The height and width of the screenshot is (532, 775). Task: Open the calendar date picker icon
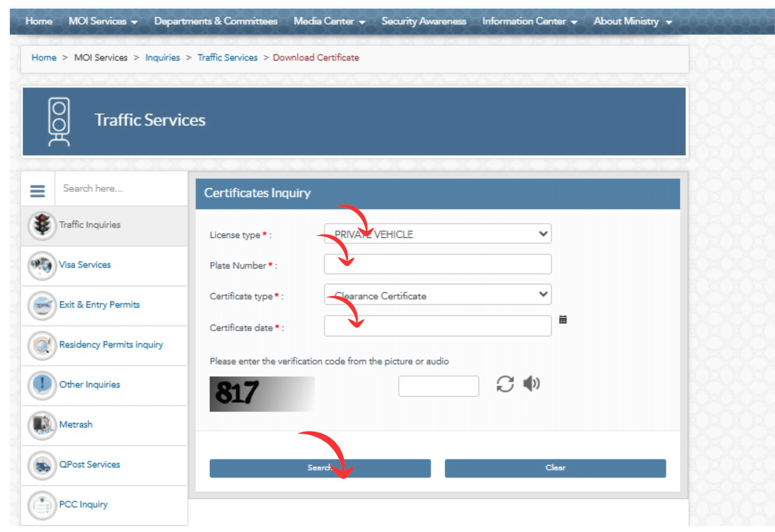pyautogui.click(x=563, y=320)
